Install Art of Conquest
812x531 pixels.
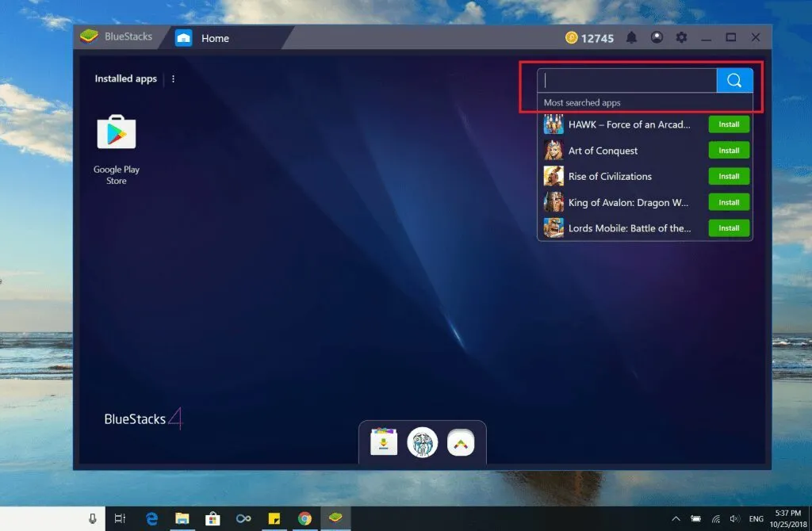pos(729,150)
